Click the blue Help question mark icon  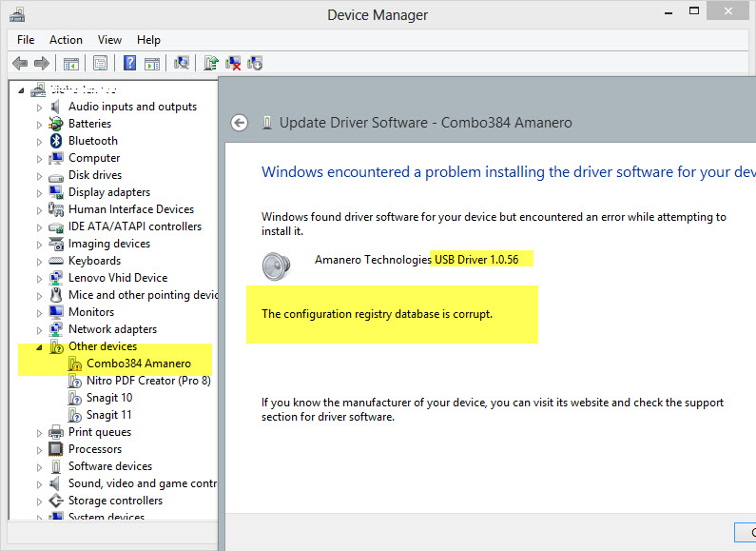(129, 63)
